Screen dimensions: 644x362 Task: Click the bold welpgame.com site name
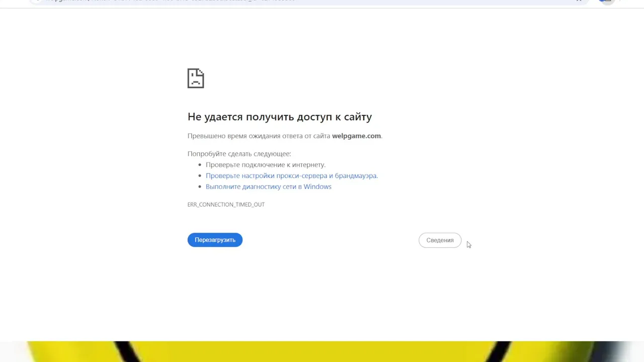(x=356, y=136)
